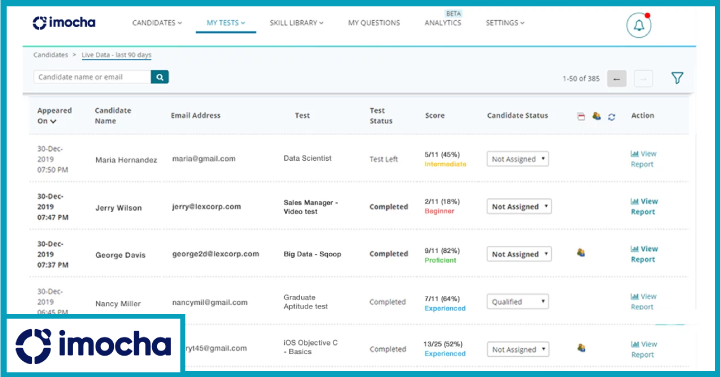Click the people icon in iOS Objective C row
Viewport: 720px width, 377px height.
pyautogui.click(x=581, y=348)
